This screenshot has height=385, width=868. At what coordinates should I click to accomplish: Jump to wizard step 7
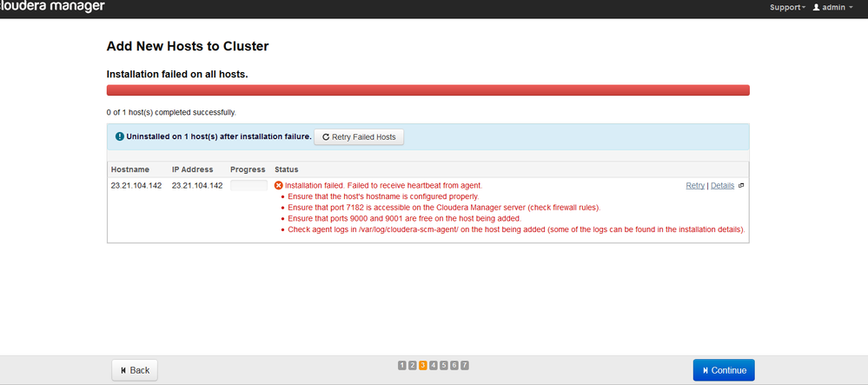[x=465, y=365]
